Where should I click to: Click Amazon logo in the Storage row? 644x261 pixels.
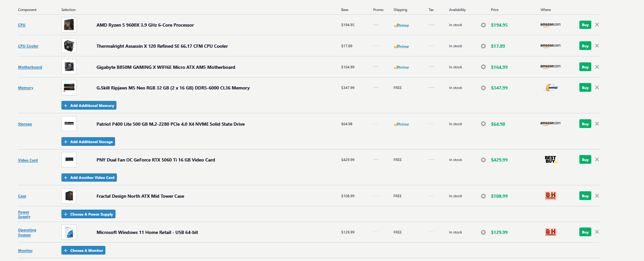point(550,124)
